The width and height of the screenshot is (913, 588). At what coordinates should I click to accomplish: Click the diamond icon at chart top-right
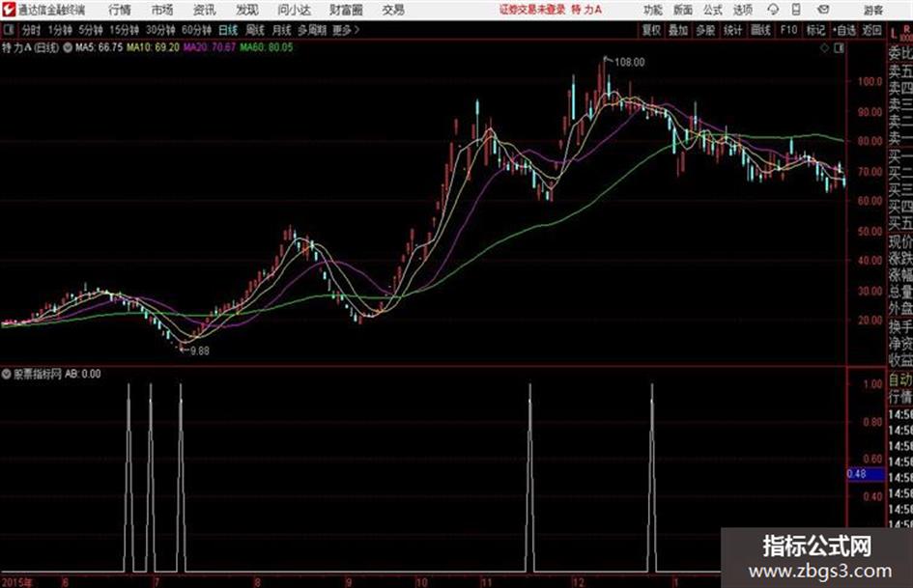[824, 48]
